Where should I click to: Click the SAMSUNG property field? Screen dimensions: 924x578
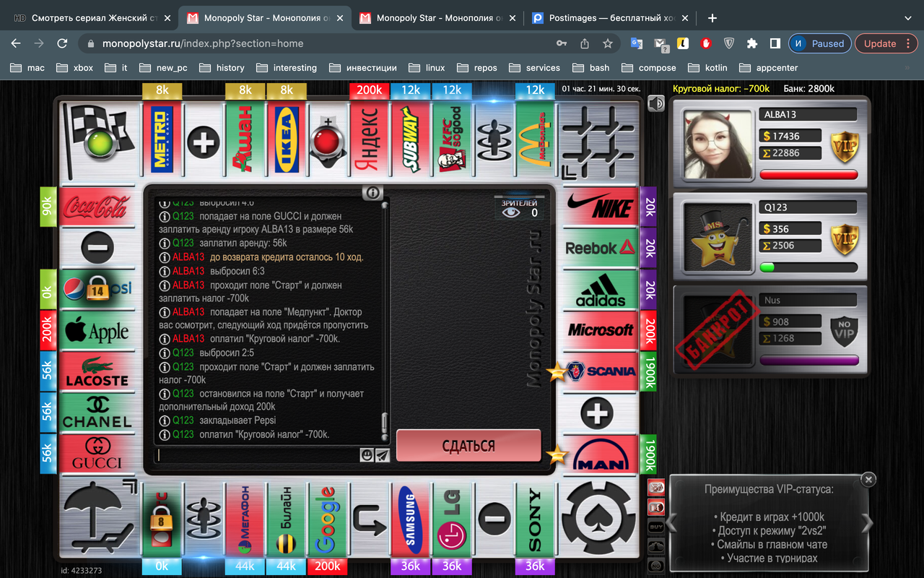point(411,519)
